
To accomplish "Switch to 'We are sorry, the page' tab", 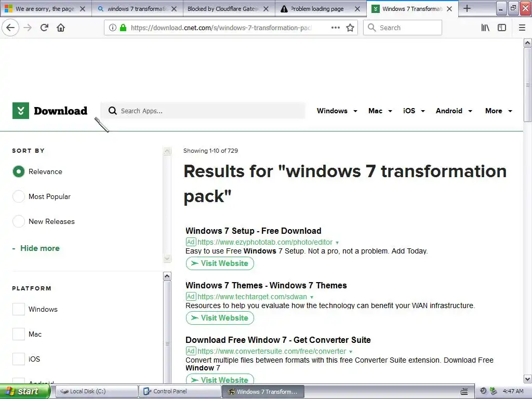I will [45, 9].
